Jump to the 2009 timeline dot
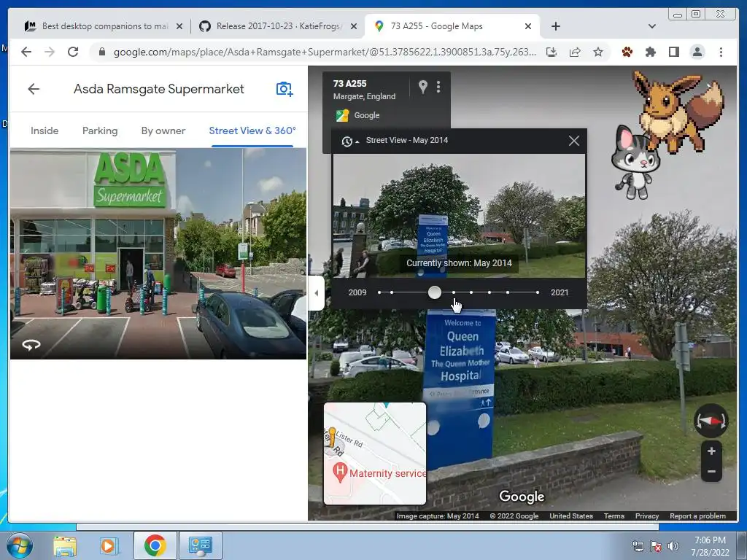 tap(379, 292)
